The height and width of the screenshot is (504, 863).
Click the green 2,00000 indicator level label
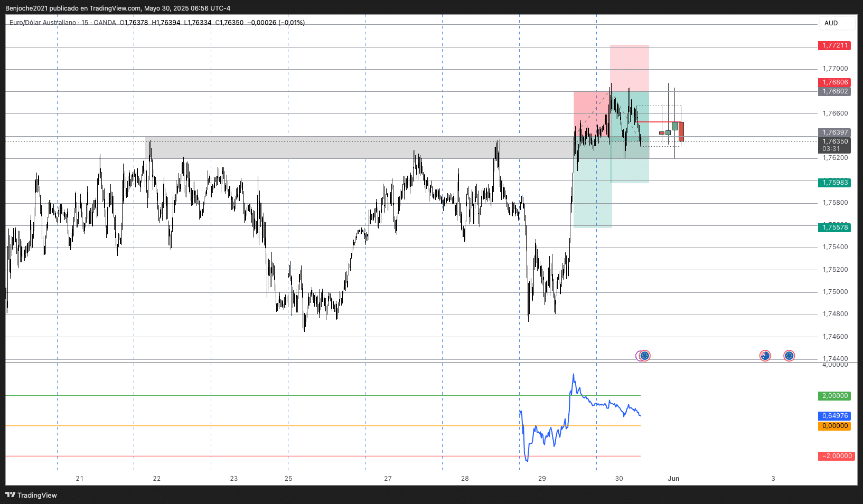(x=835, y=396)
